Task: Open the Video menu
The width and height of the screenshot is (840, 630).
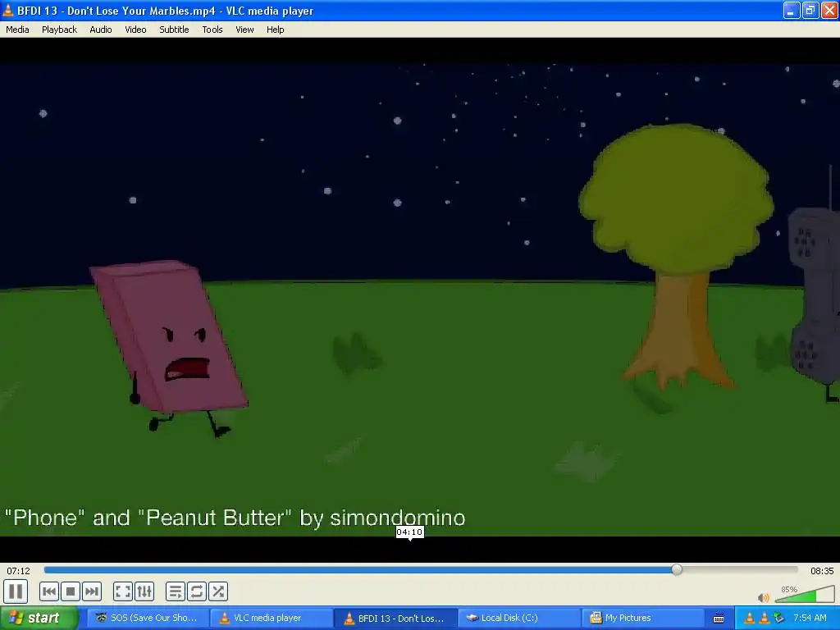Action: pyautogui.click(x=135, y=30)
